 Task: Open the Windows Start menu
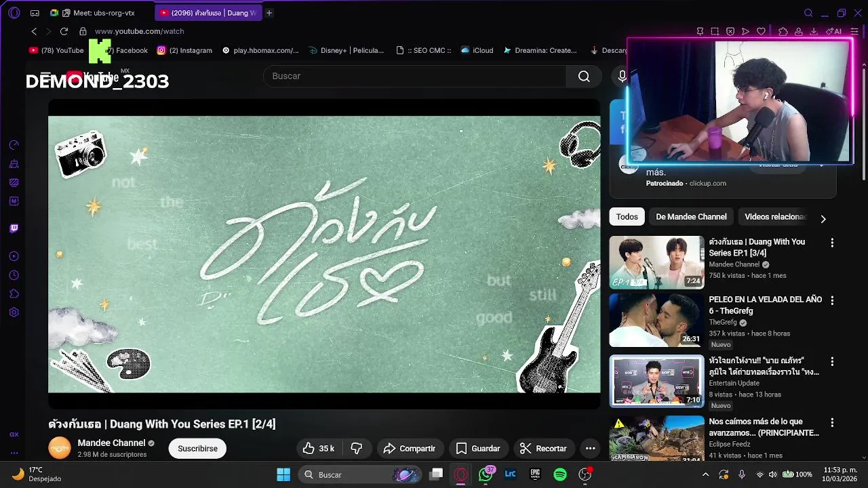pos(283,474)
